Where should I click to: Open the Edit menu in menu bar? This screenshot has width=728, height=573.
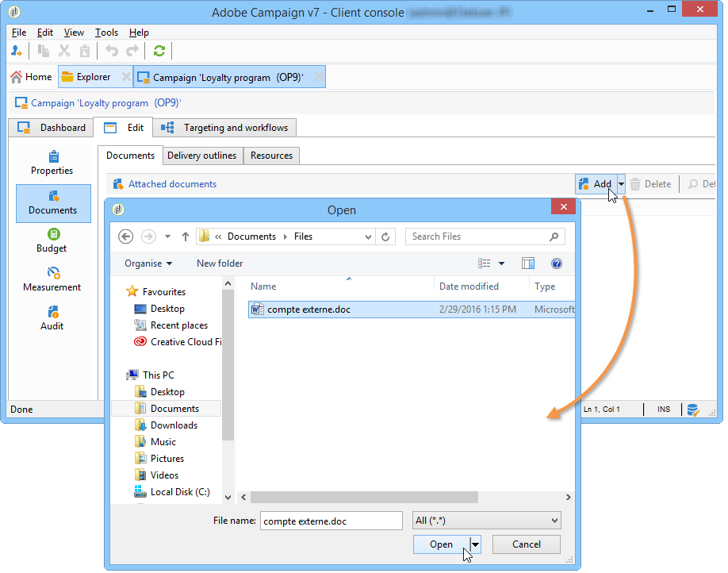(x=45, y=33)
